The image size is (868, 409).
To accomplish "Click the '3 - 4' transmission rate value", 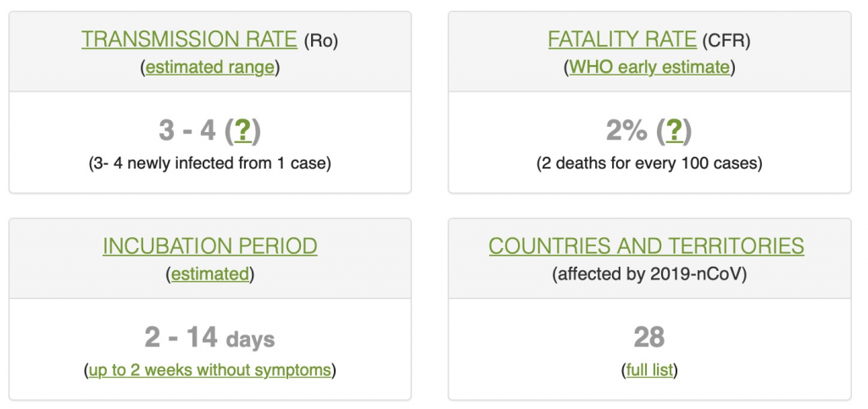I will pos(188,131).
